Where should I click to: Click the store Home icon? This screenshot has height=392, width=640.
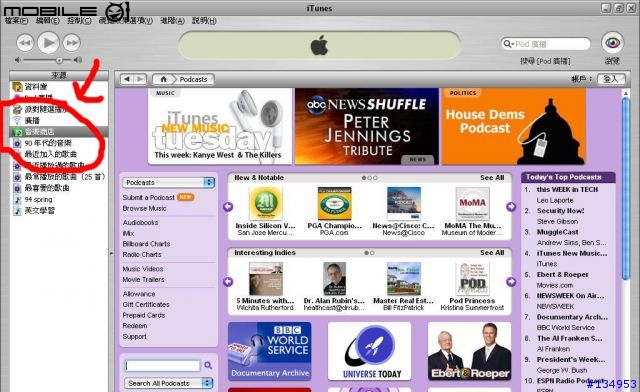(x=164, y=79)
